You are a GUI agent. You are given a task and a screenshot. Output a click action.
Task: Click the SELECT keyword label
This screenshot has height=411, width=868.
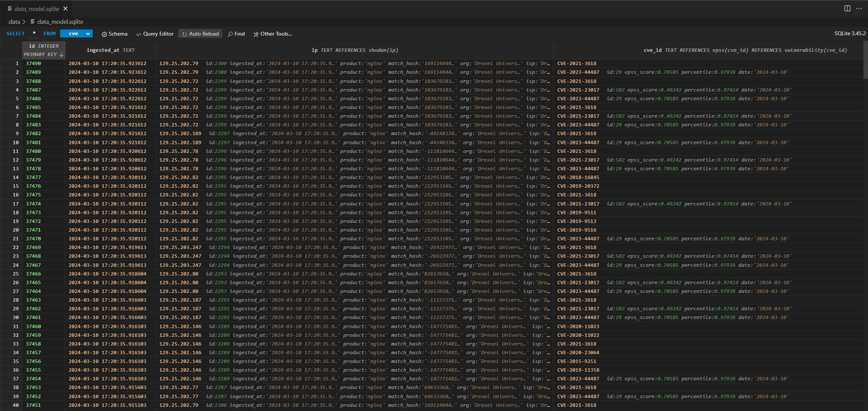coord(16,34)
